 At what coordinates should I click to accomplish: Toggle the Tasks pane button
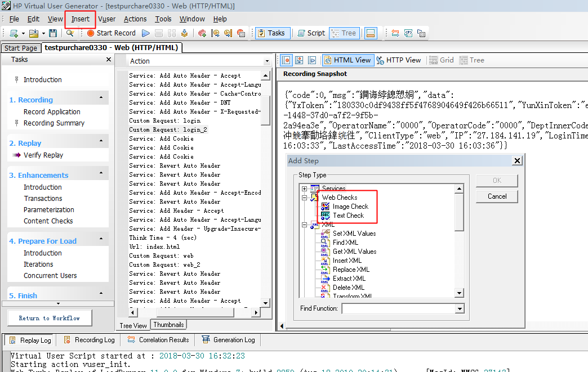coord(273,33)
